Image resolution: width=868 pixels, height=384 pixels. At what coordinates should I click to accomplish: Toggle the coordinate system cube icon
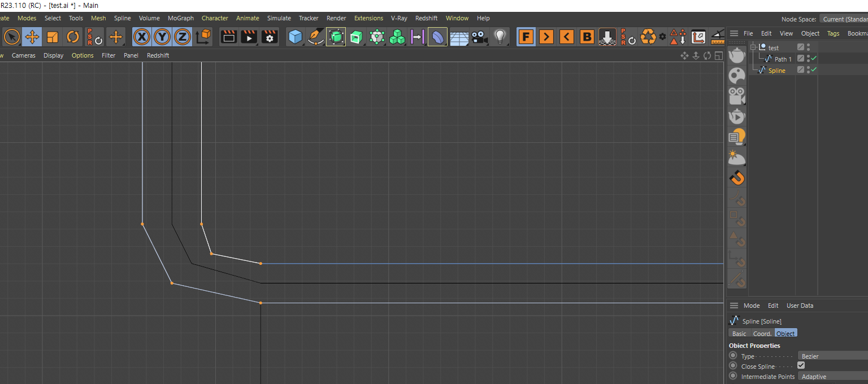point(203,37)
